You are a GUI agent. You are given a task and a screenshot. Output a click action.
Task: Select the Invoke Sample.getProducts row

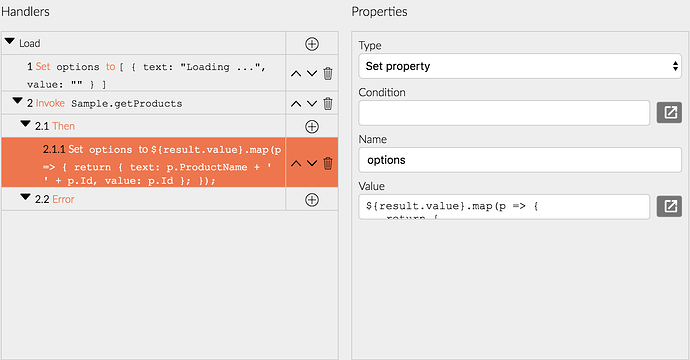coord(143,103)
